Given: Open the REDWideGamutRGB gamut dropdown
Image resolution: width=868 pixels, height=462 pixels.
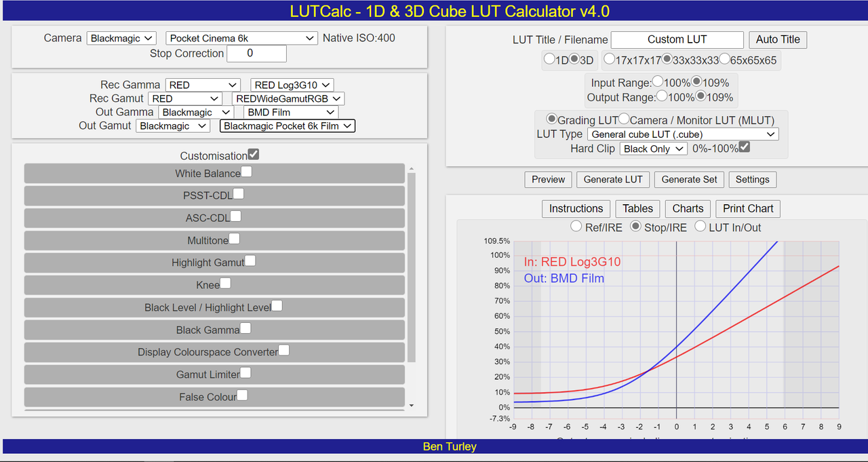Looking at the screenshot, I should [x=288, y=98].
